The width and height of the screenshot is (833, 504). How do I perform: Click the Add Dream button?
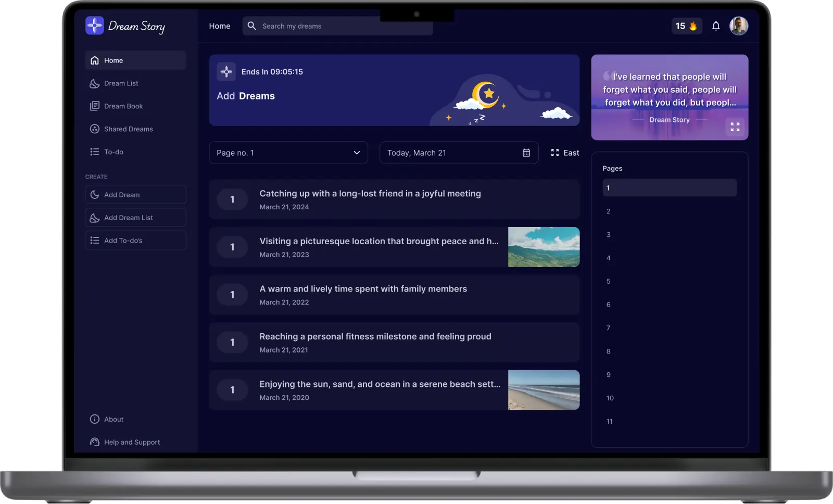tap(135, 195)
